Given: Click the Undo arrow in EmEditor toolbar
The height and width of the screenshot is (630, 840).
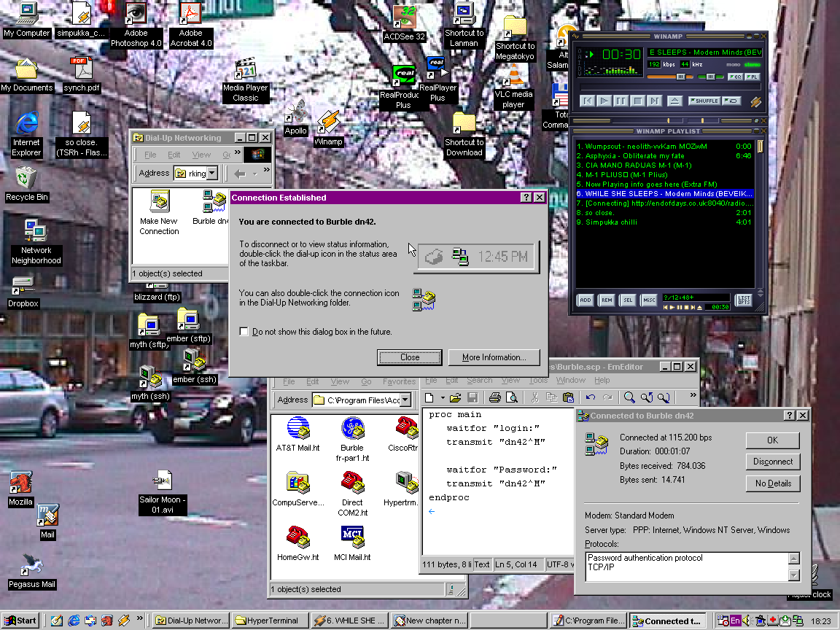Looking at the screenshot, I should 590,397.
